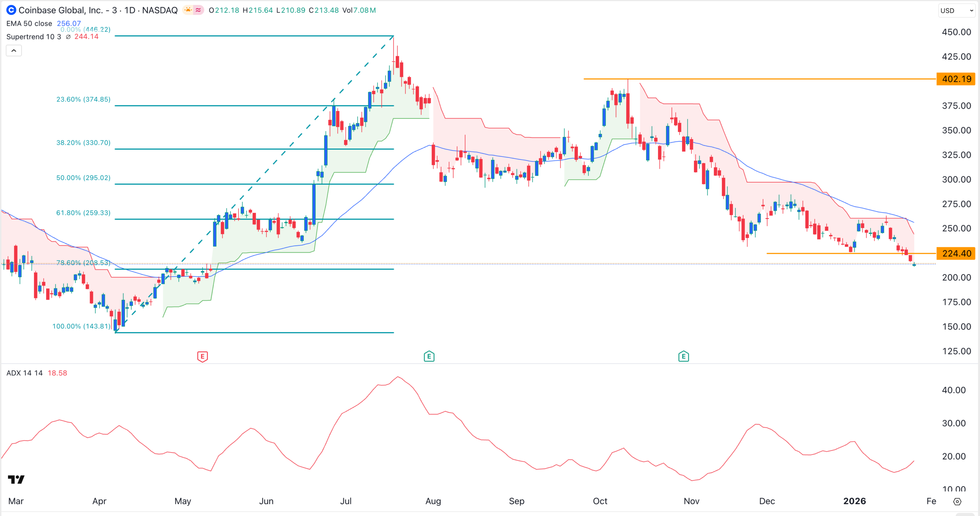
Task: Click the 200.00 price axis value
Action: click(x=956, y=278)
